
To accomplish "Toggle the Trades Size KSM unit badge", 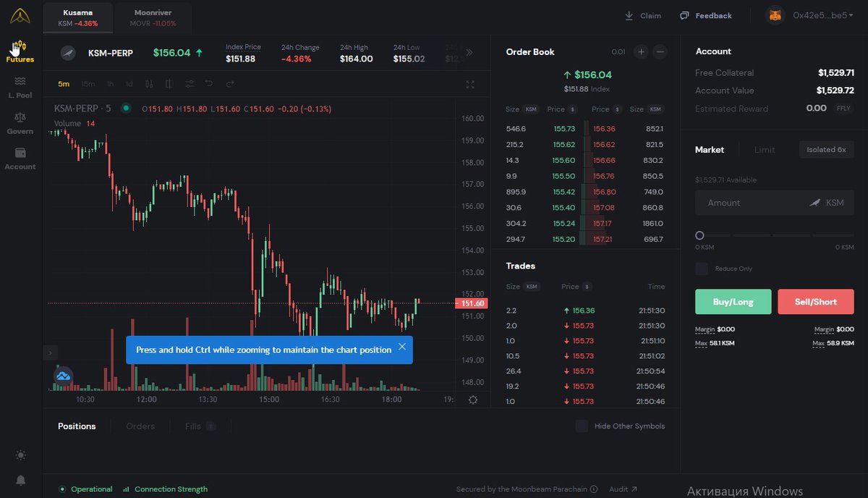I will pos(532,287).
